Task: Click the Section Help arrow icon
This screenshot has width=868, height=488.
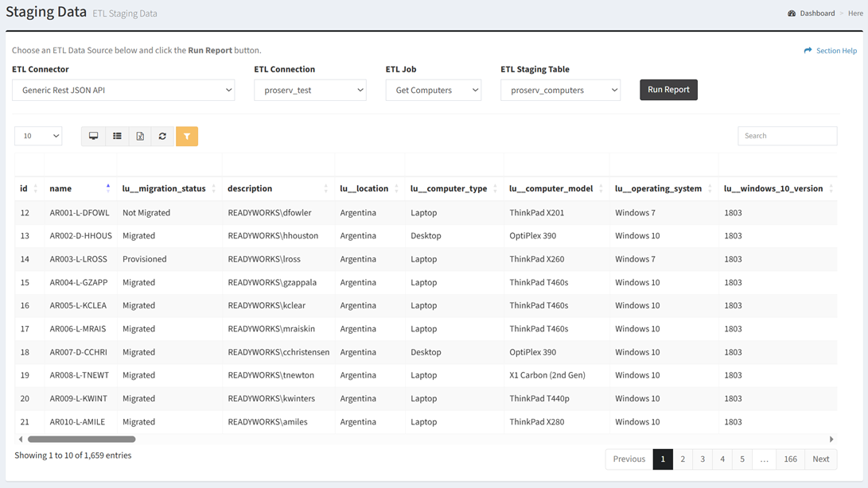Action: pos(808,51)
